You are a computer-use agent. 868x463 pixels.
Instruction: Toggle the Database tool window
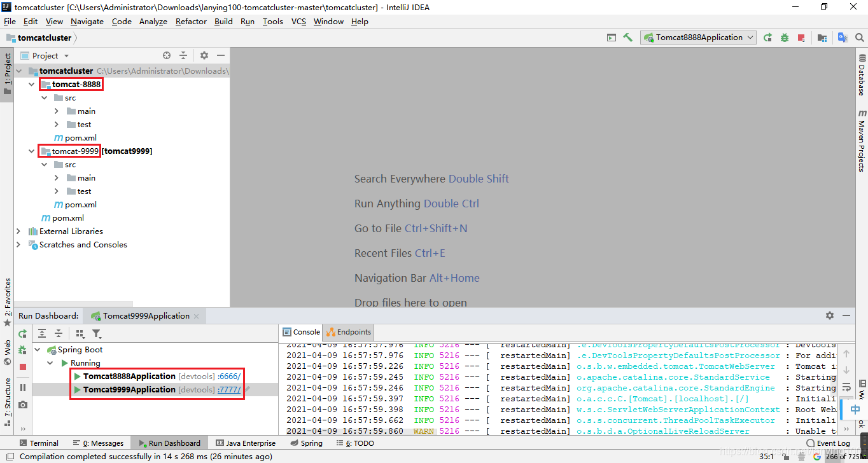point(861,74)
